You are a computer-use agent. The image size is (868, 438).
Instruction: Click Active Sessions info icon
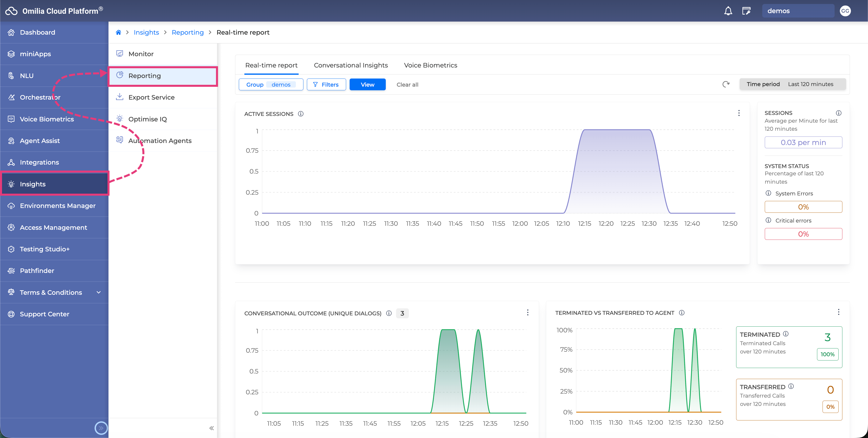[x=301, y=114]
